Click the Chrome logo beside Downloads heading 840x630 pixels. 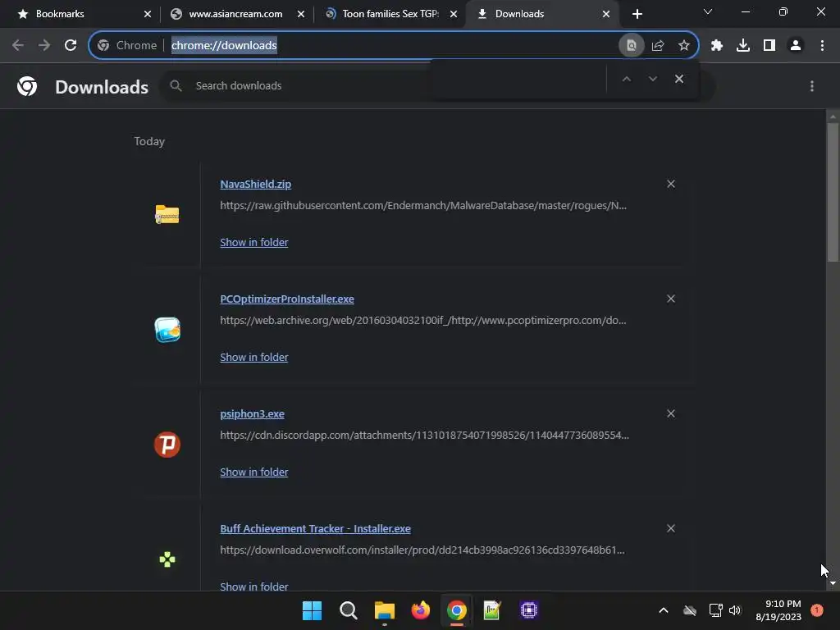coord(27,85)
